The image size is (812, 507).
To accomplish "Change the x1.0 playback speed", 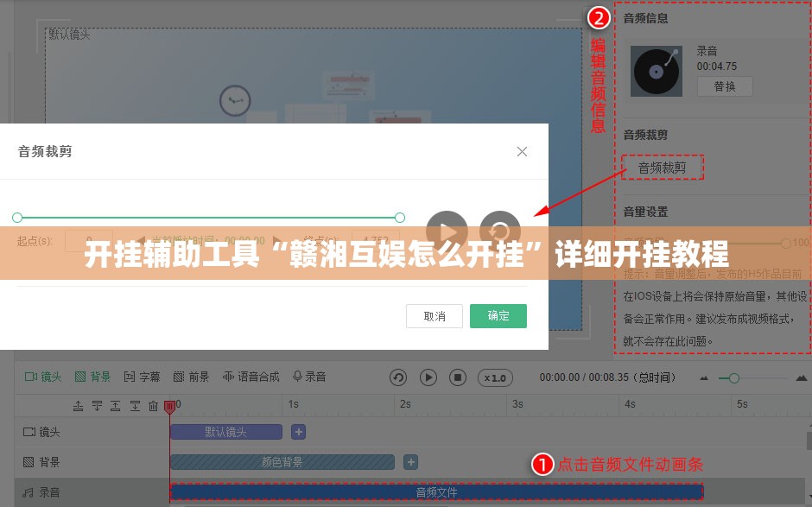I will 495,378.
